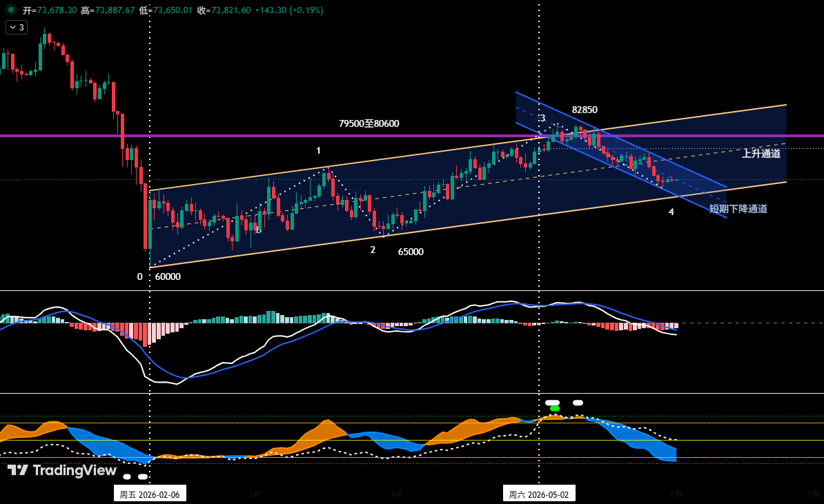Open the TradingView logo link
Viewport: 824px width, 504px height.
pos(62,470)
